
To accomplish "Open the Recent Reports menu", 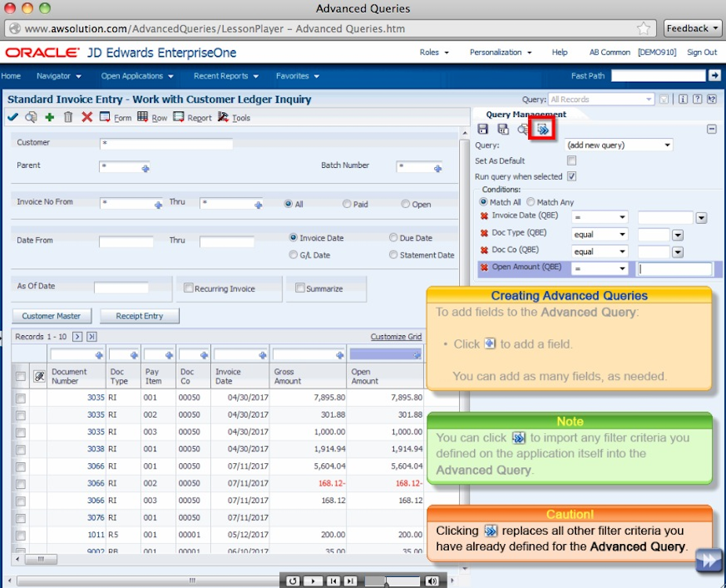I will (x=226, y=76).
